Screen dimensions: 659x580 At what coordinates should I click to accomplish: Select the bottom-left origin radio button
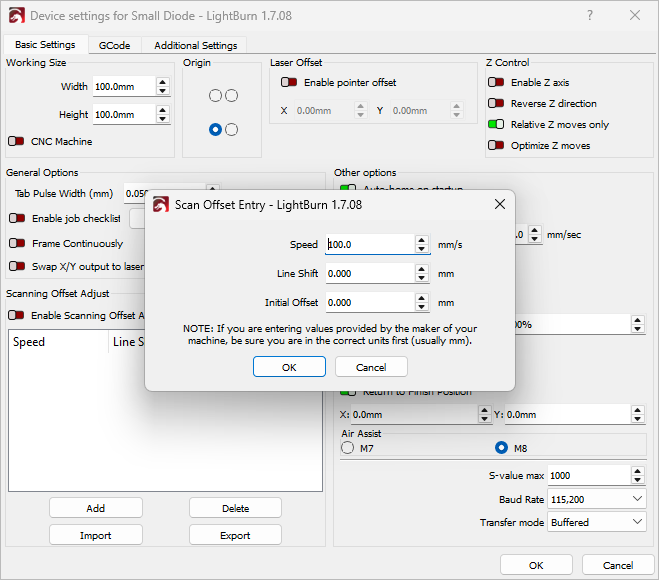(x=215, y=129)
